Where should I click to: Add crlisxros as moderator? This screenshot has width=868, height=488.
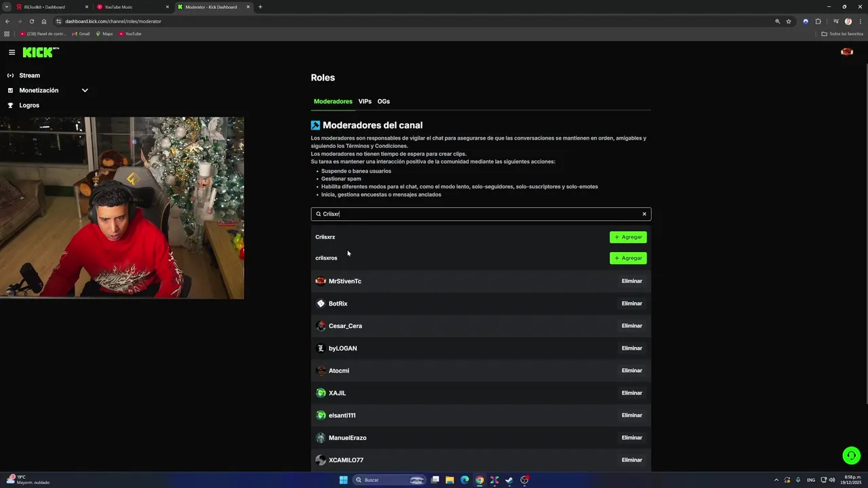pos(628,258)
